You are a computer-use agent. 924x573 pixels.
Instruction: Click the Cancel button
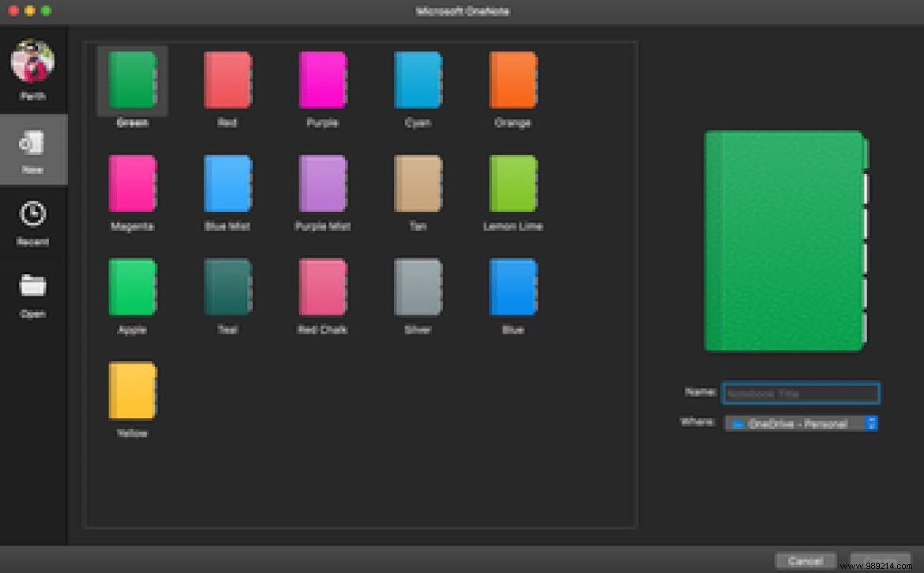tap(806, 560)
